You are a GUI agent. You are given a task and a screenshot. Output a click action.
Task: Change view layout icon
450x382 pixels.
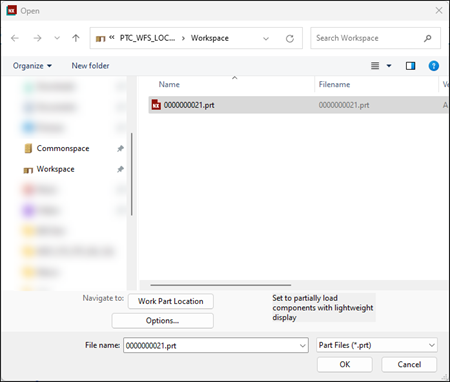375,66
